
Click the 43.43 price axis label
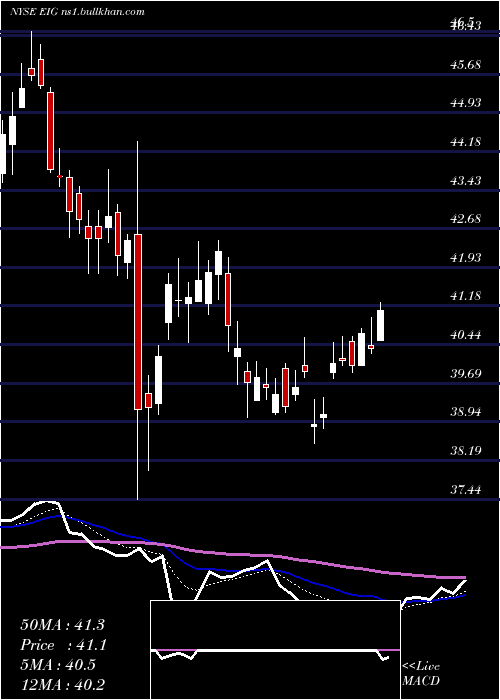pyautogui.click(x=466, y=181)
